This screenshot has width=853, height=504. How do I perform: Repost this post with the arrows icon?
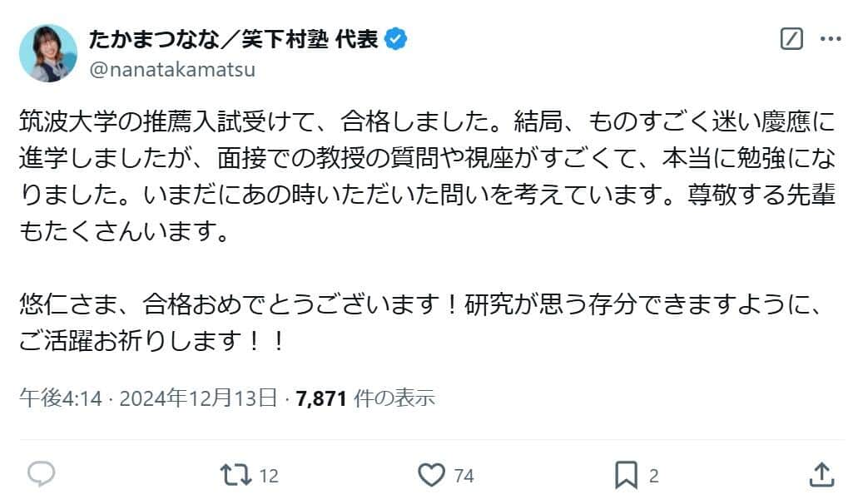[x=236, y=475]
